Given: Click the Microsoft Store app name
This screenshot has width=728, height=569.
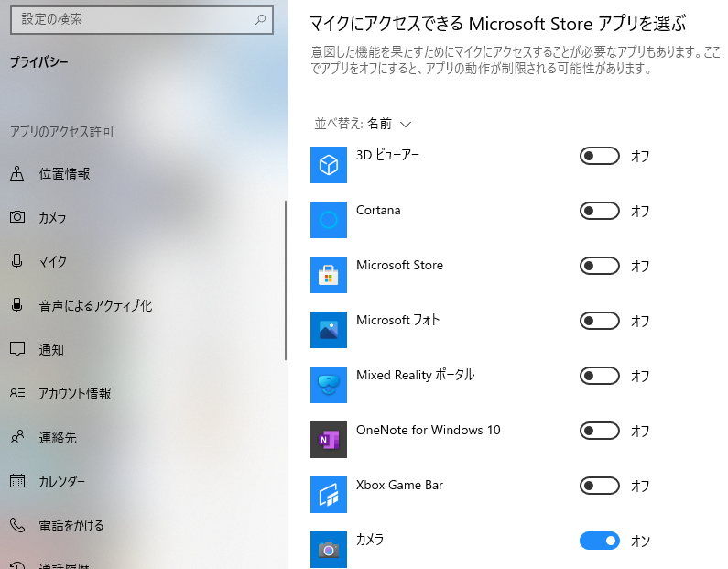Looking at the screenshot, I should coord(399,265).
